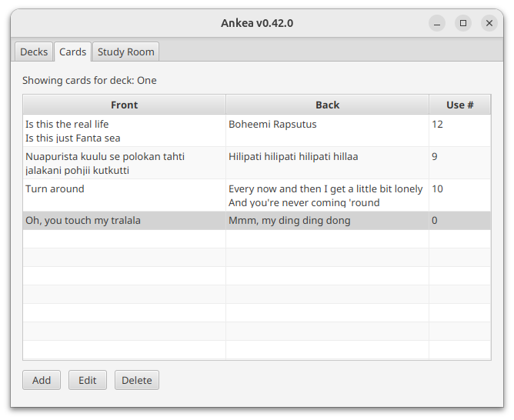Click the use count 12 cell
The width and height of the screenshot is (514, 420).
pyautogui.click(x=438, y=124)
